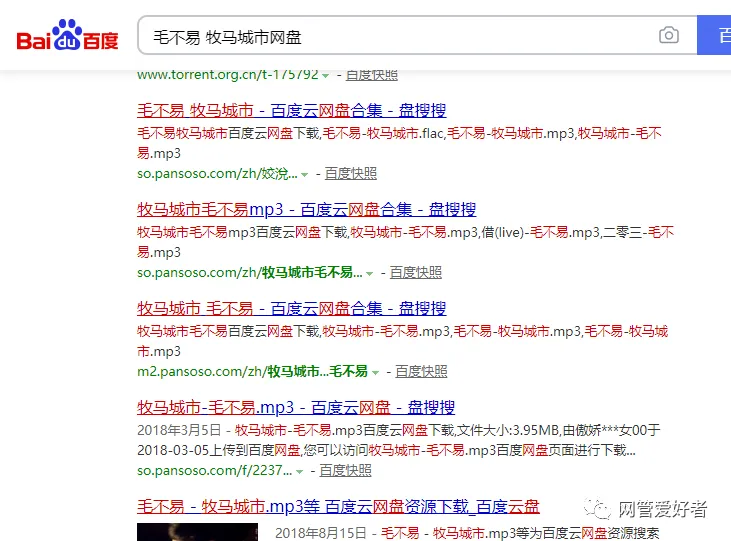Click date text 2018年3月5日 in snippet
Image resolution: width=731 pixels, height=541 pixels.
coord(179,430)
